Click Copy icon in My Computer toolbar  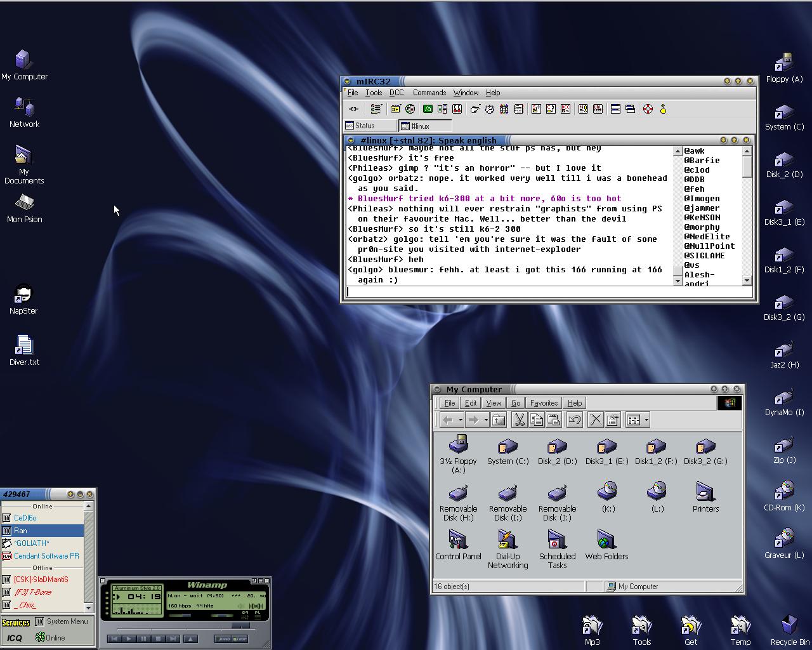click(x=537, y=420)
